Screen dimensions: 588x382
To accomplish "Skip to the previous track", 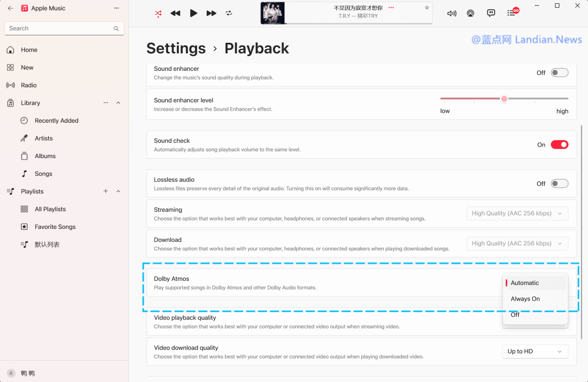I will tap(175, 14).
